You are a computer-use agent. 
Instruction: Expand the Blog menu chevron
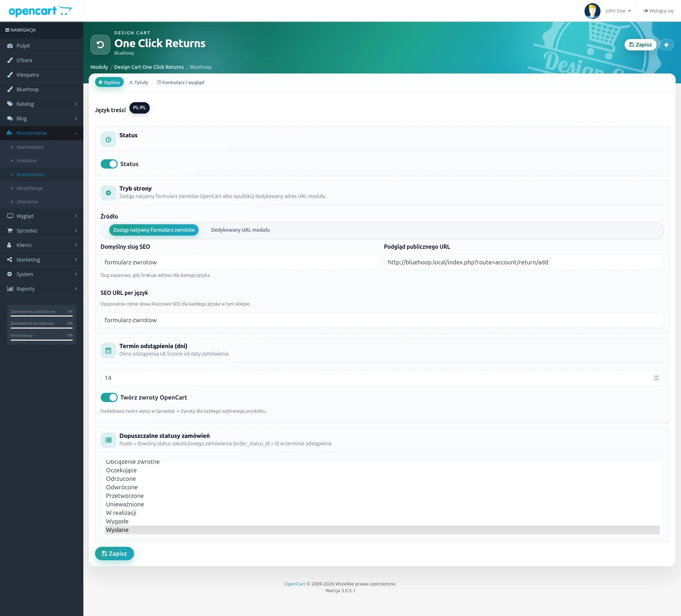coord(76,119)
